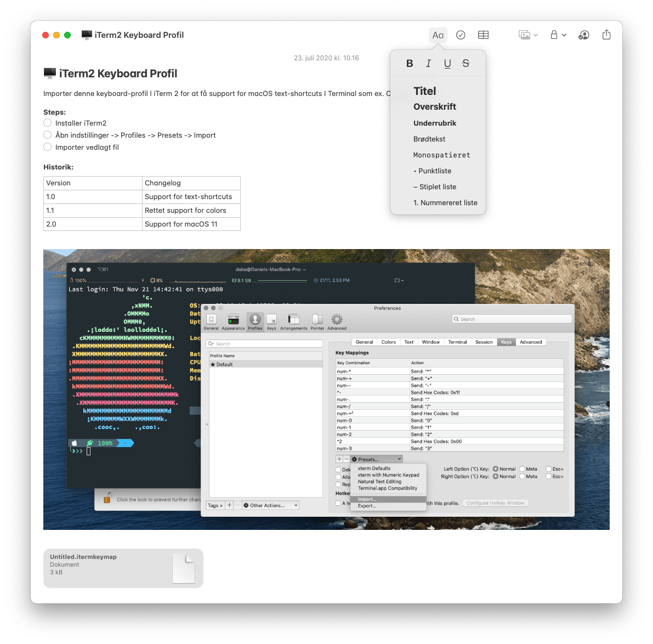Select 'Natural Text Editing' preset in the screenshot
The image size is (653, 644).
pos(379,482)
